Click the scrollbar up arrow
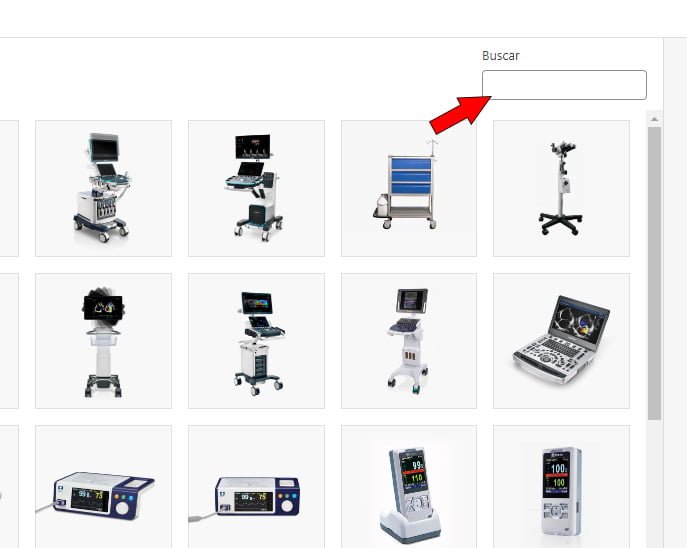687x548 pixels. pos(654,119)
